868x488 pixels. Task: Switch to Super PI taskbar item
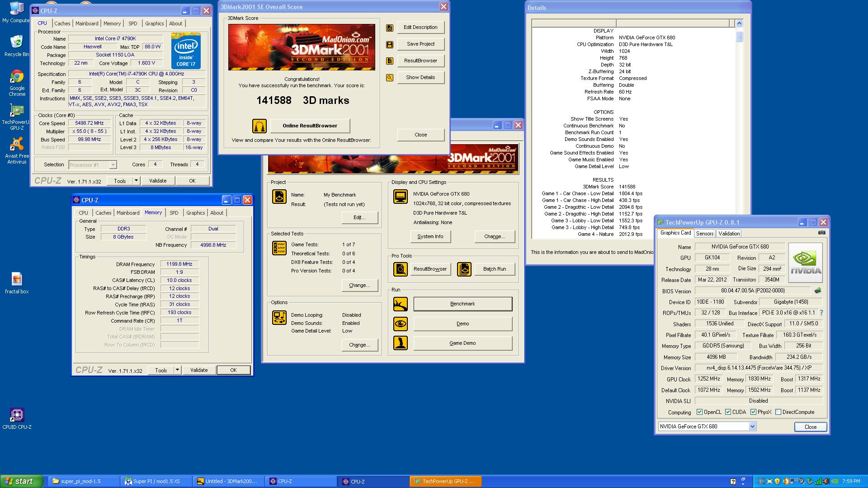(156, 481)
